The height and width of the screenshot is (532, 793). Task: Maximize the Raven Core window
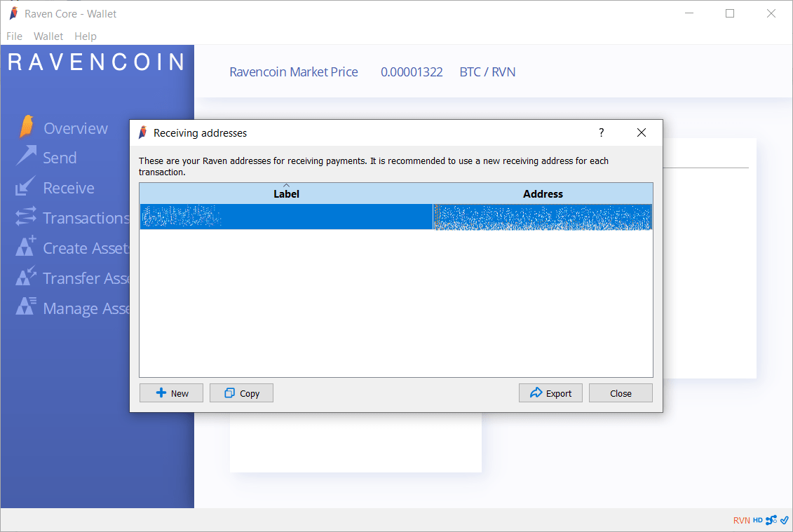(730, 13)
